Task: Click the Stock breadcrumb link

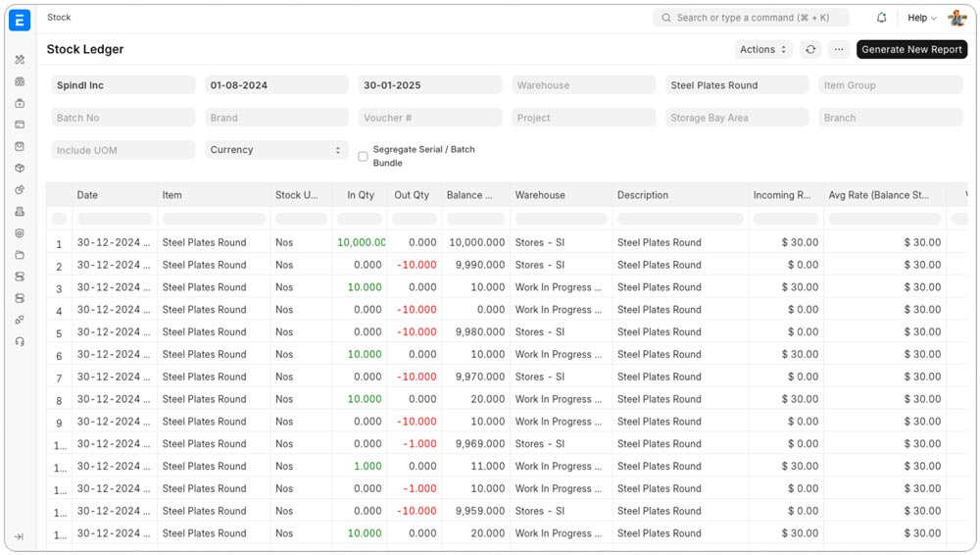Action: click(59, 18)
